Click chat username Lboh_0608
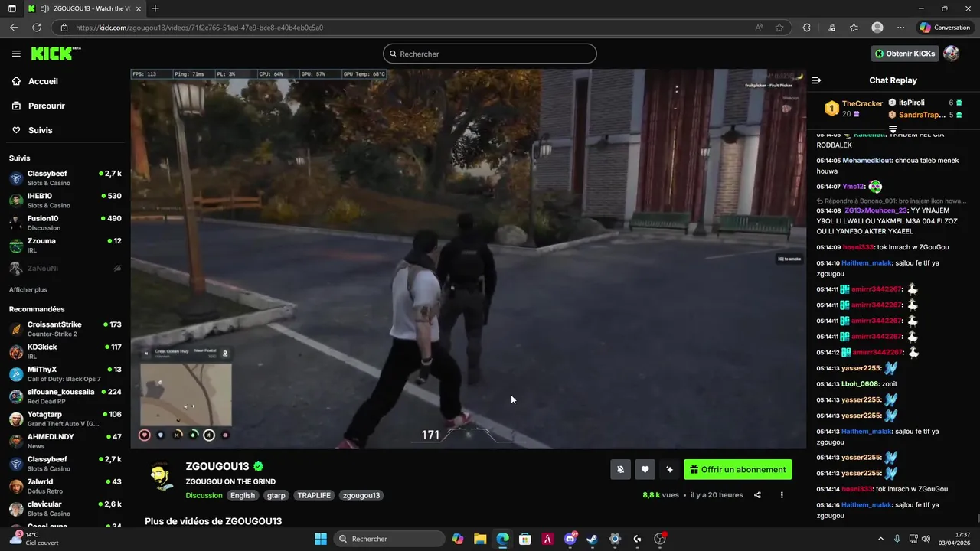 tap(860, 384)
